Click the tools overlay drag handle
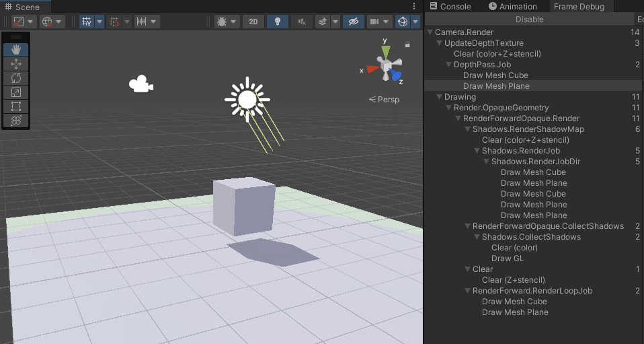Viewport: 644px width, 344px height. point(16,37)
